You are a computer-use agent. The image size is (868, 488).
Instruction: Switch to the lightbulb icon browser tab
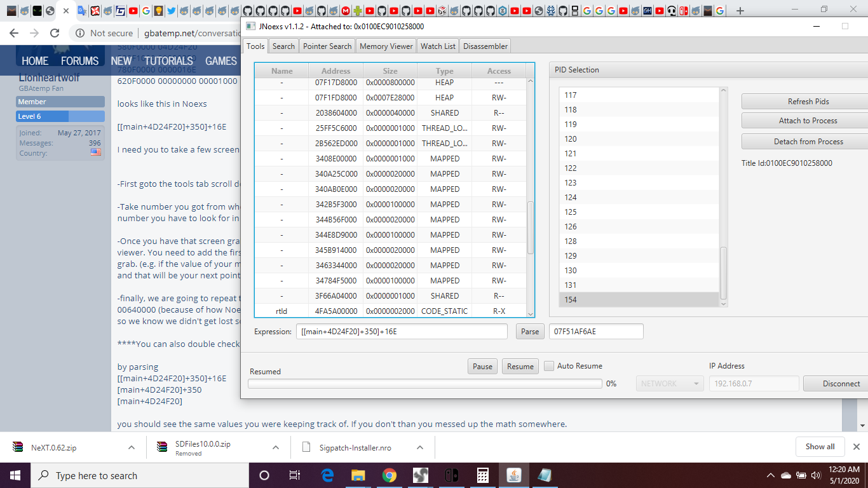click(x=158, y=11)
